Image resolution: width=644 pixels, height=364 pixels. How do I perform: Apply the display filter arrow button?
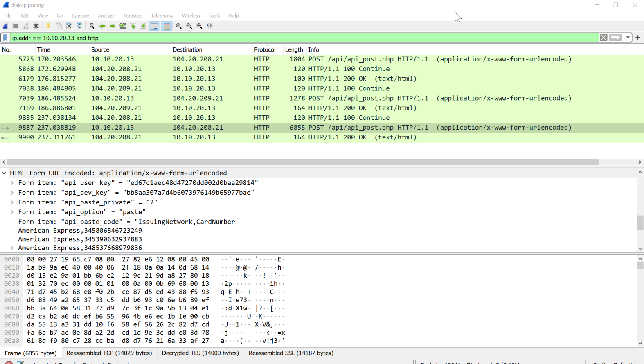pyautogui.click(x=615, y=38)
